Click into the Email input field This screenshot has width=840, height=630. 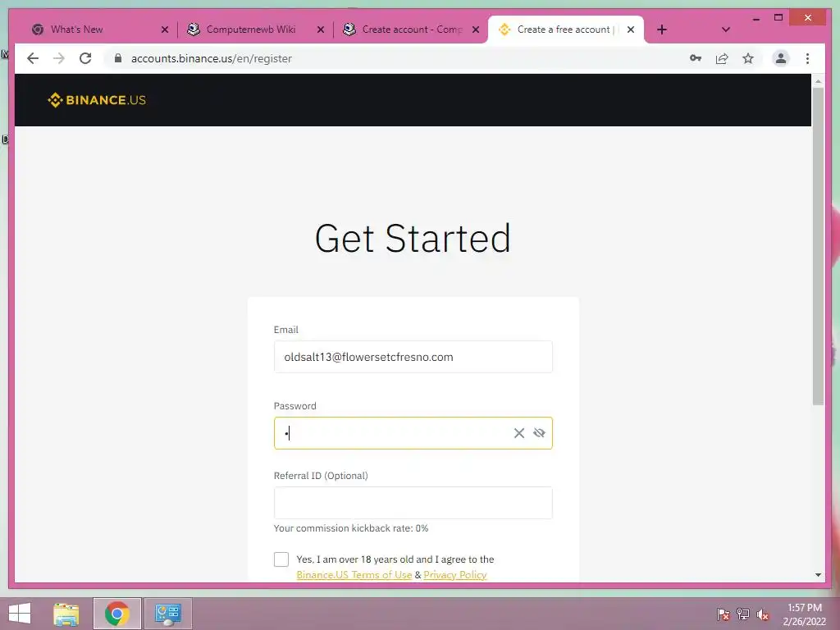(413, 357)
